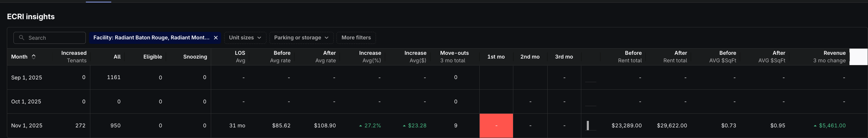Screen dimensions: 868x138
Task: Select the Snoozing column header
Action: tap(195, 57)
